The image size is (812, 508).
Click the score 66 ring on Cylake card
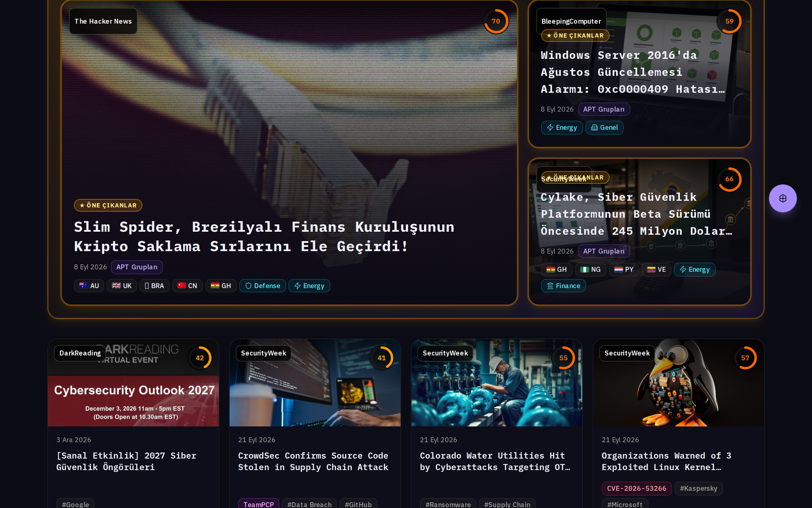(x=729, y=179)
